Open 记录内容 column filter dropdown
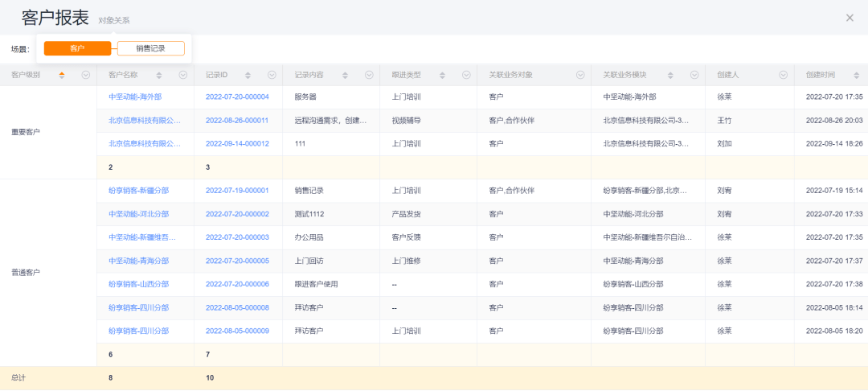Screen dimensions: 868x391 [x=369, y=76]
